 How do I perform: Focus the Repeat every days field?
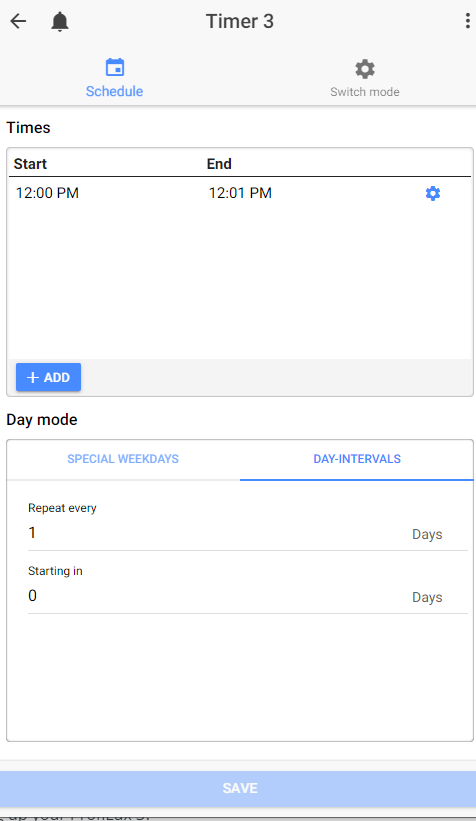point(247,534)
